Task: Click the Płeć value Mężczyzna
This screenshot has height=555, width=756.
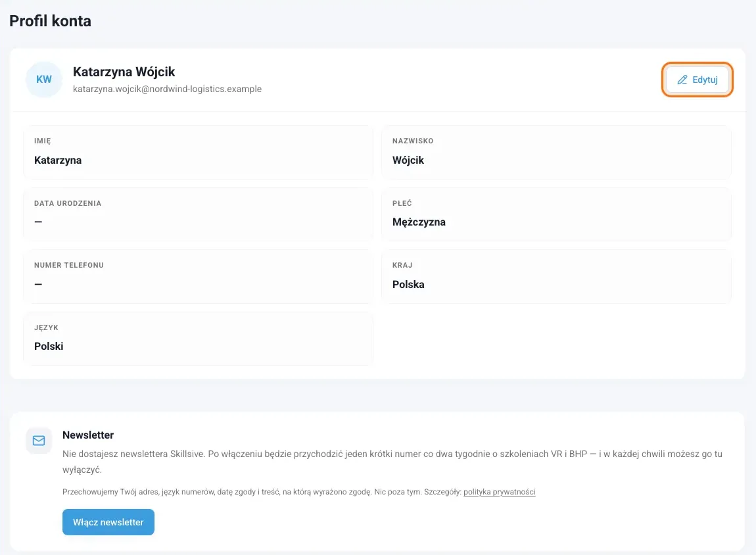Action: click(419, 222)
